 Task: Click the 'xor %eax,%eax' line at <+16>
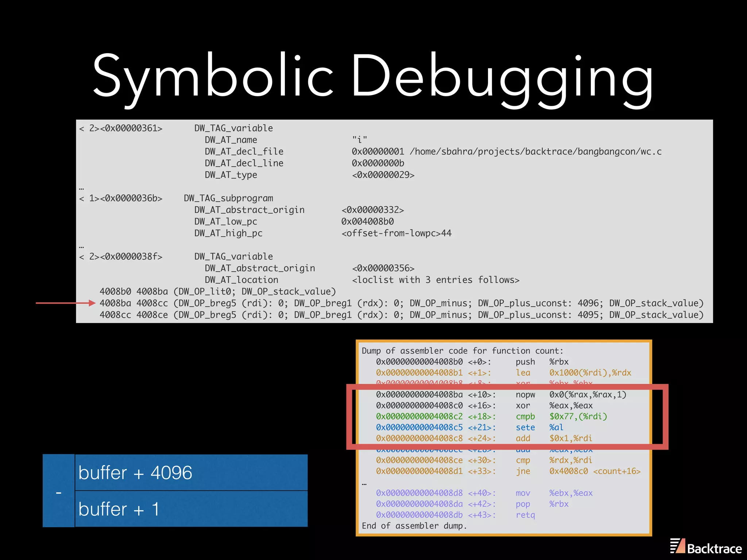pyautogui.click(x=484, y=405)
